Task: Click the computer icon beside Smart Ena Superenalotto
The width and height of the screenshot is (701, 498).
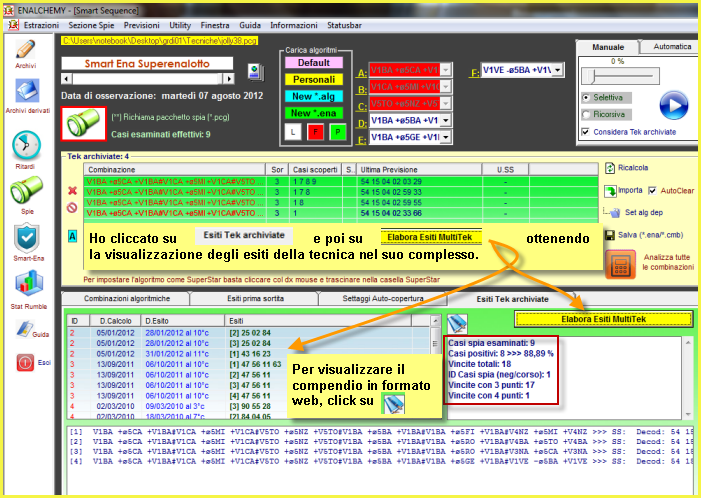Action: click(x=256, y=73)
